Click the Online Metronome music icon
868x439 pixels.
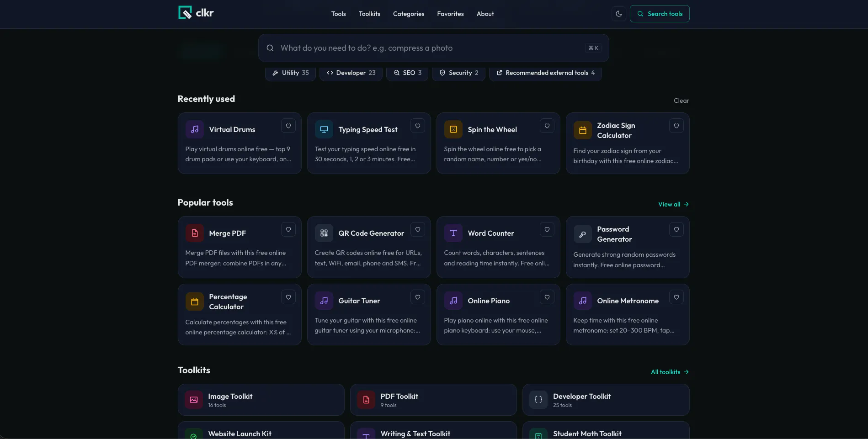coord(583,301)
